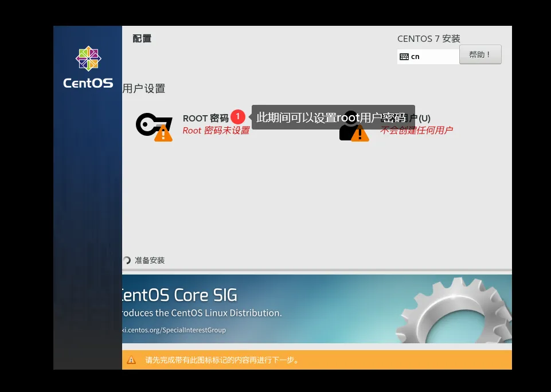
Task: Click the SpecialInterestGroup wiki link in banner
Action: coord(174,330)
